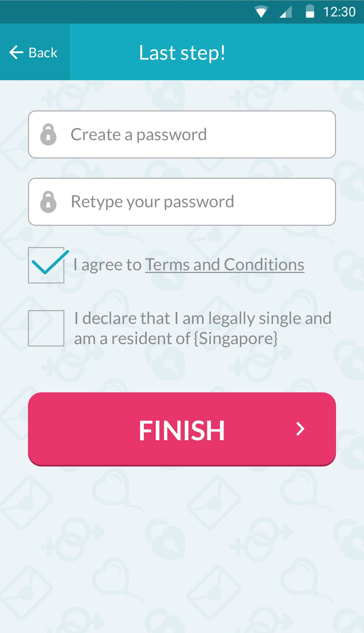Click the Back label in header
364x633 pixels.
(x=43, y=53)
